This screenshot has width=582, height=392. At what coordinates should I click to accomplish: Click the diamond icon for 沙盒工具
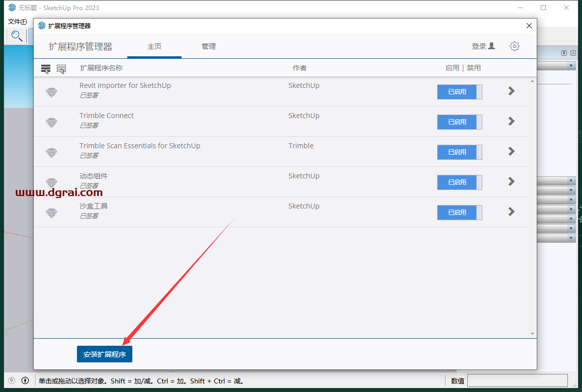[52, 213]
